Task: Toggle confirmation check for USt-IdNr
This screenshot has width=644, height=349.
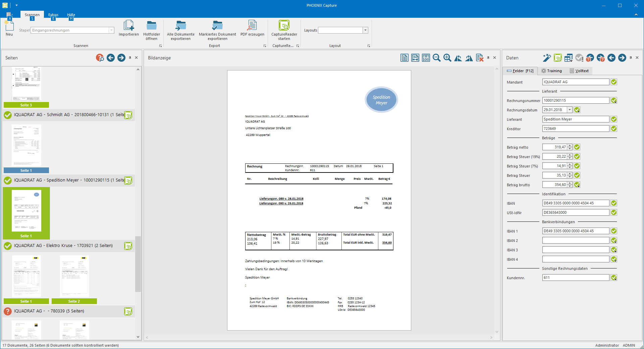Action: coord(614,212)
